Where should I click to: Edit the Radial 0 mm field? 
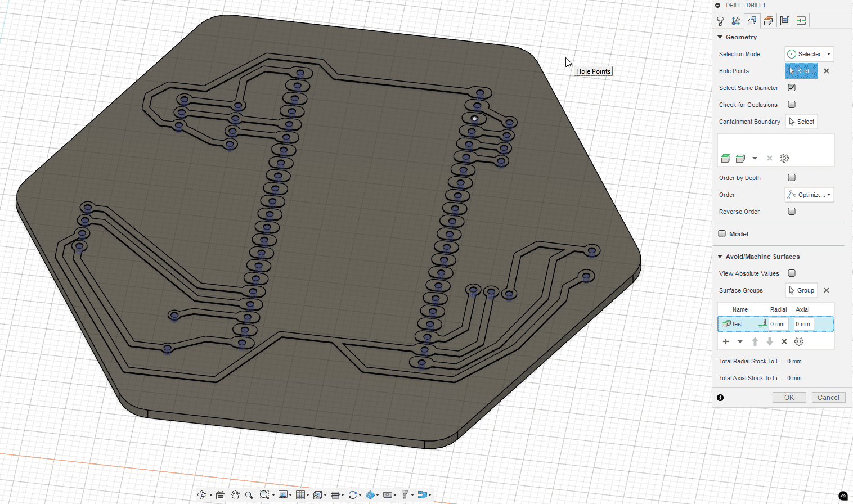pyautogui.click(x=780, y=324)
